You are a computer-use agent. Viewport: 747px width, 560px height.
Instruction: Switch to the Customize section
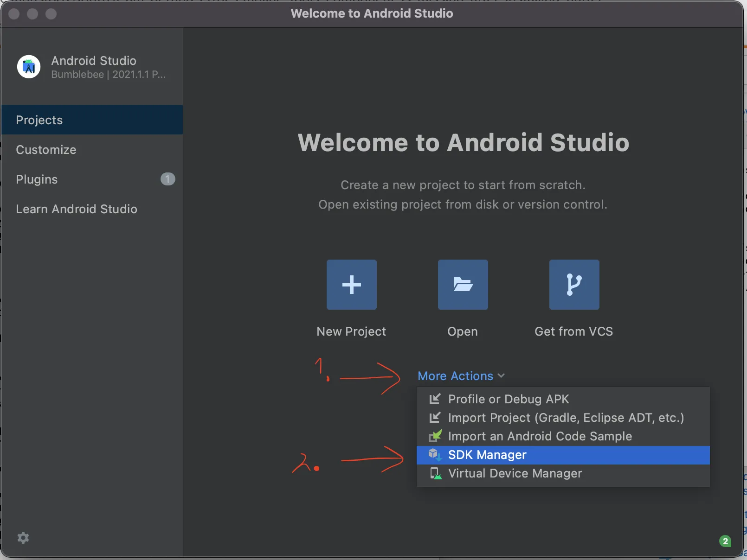pos(46,149)
